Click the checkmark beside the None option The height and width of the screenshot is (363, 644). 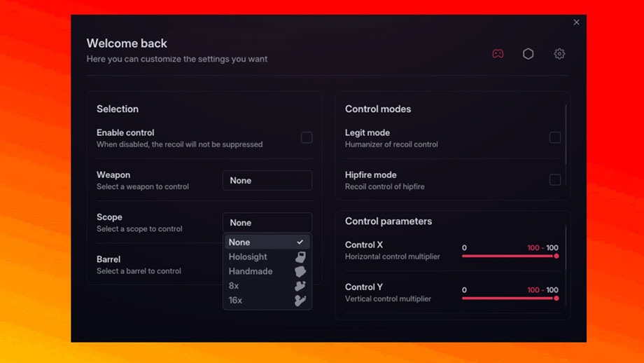pyautogui.click(x=300, y=242)
